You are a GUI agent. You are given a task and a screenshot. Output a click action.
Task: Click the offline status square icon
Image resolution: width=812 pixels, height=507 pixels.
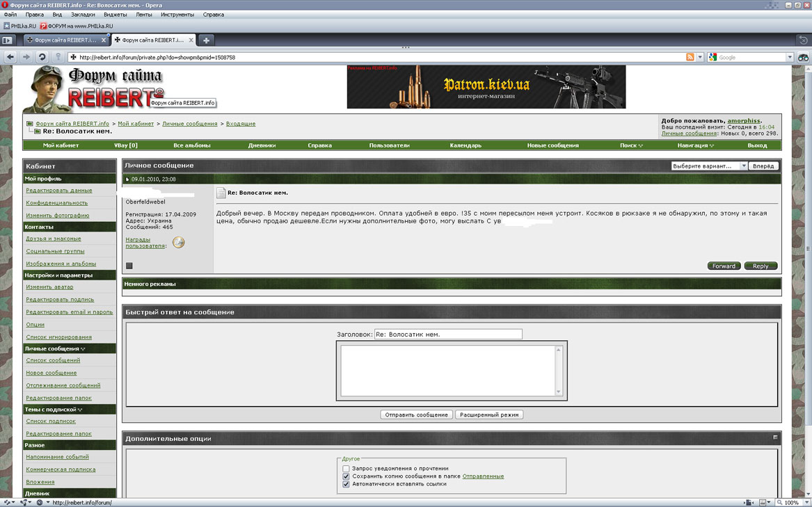point(129,266)
